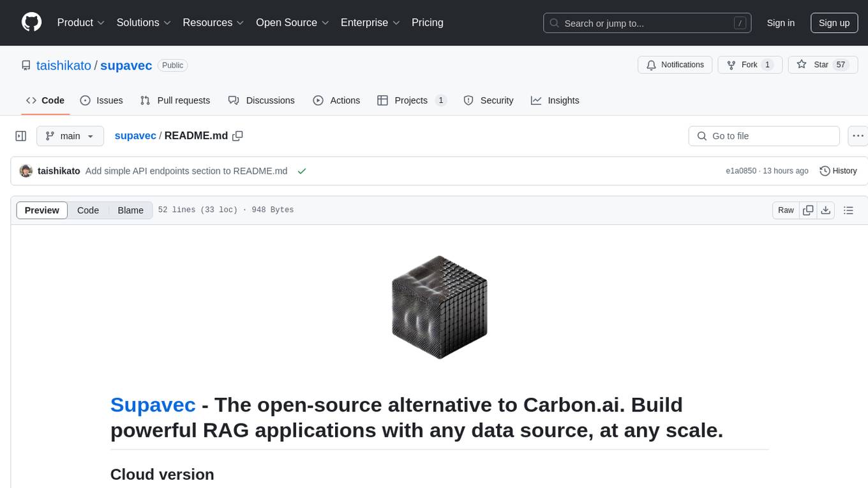Open the main branch selector dropdown
The width and height of the screenshot is (868, 488).
pyautogui.click(x=70, y=136)
